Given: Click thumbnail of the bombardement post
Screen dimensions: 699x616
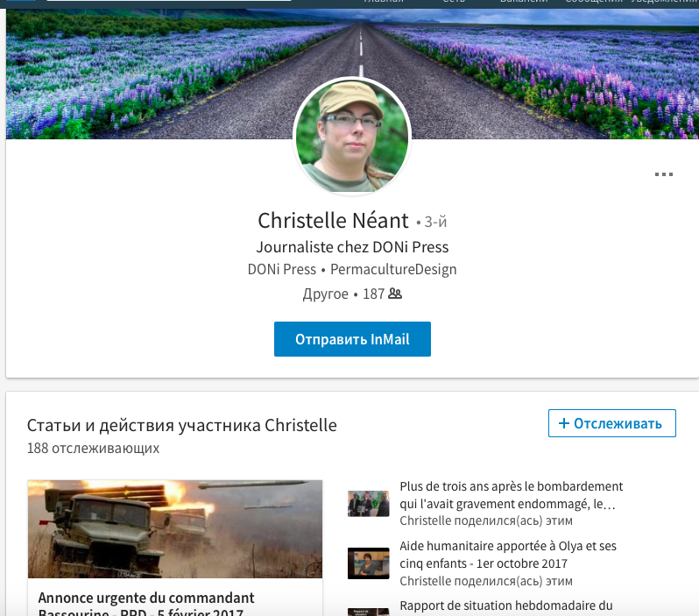Looking at the screenshot, I should (368, 504).
